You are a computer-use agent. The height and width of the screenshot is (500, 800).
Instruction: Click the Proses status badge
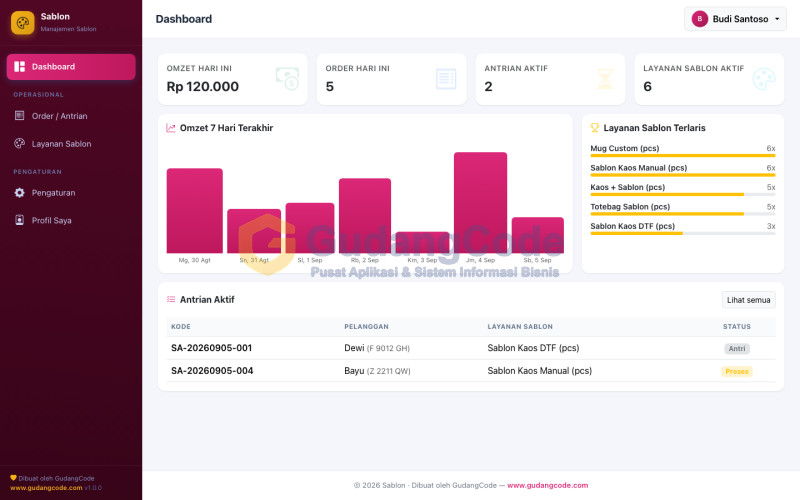point(737,371)
